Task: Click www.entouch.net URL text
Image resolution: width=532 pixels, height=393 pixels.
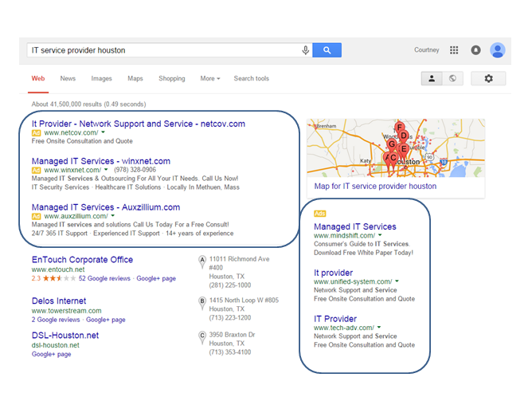Action: click(x=58, y=269)
